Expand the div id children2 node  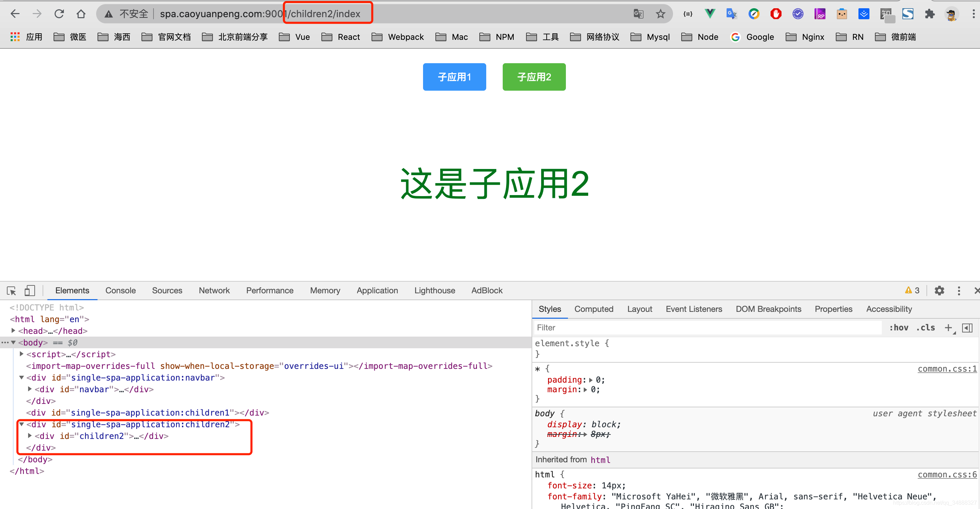pyautogui.click(x=30, y=436)
